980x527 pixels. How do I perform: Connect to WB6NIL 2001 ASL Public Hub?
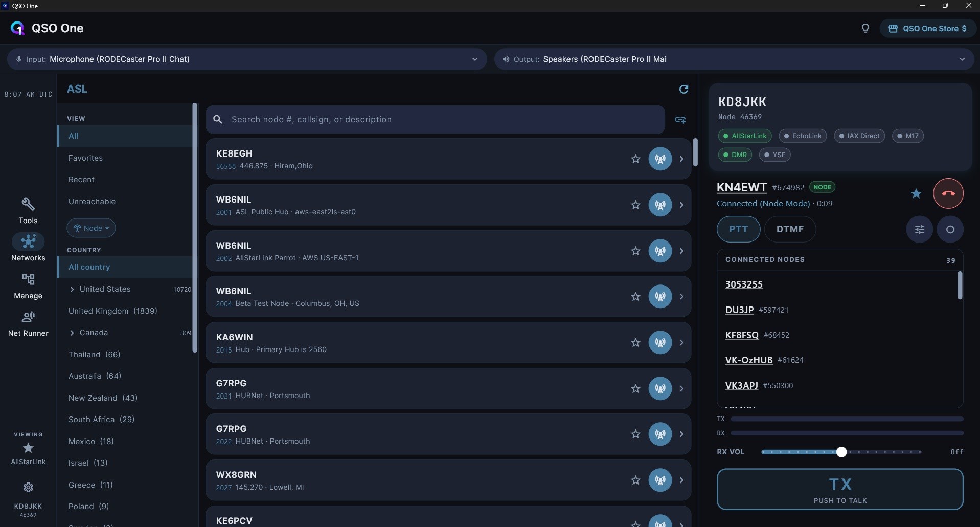660,205
